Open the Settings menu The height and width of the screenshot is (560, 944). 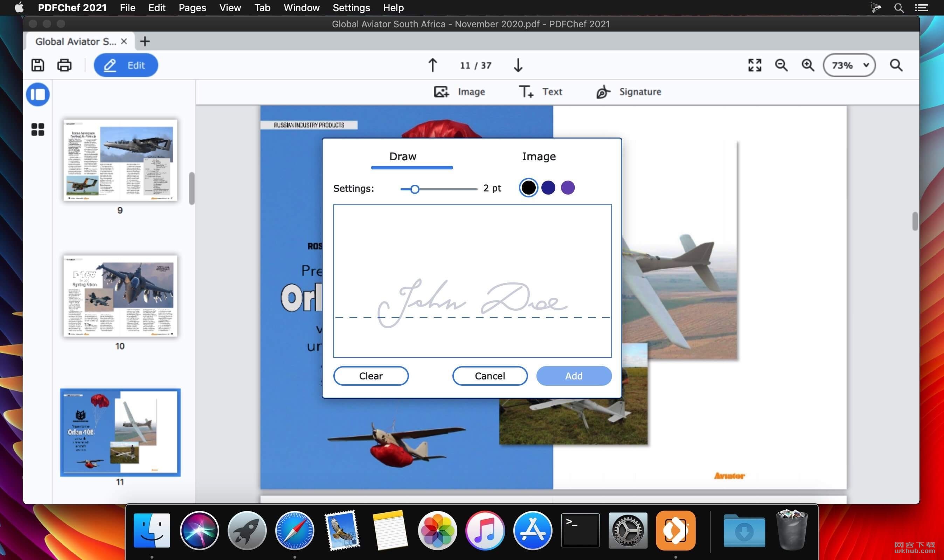tap(351, 8)
